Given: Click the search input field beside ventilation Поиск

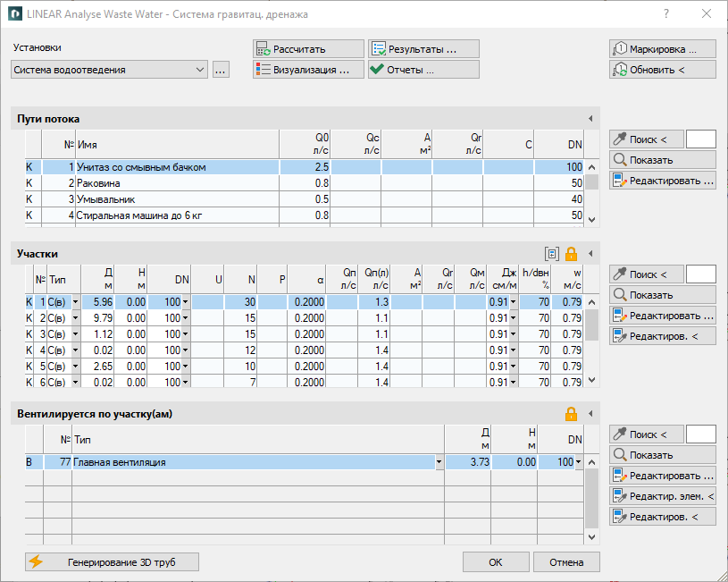Looking at the screenshot, I should click(x=701, y=434).
